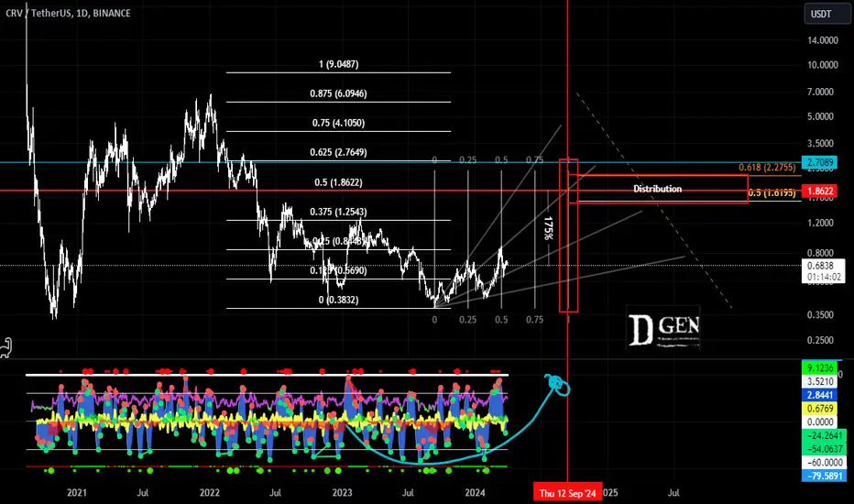This screenshot has width=854, height=504.
Task: Click the blue 2.8441 indicator value
Action: (820, 395)
